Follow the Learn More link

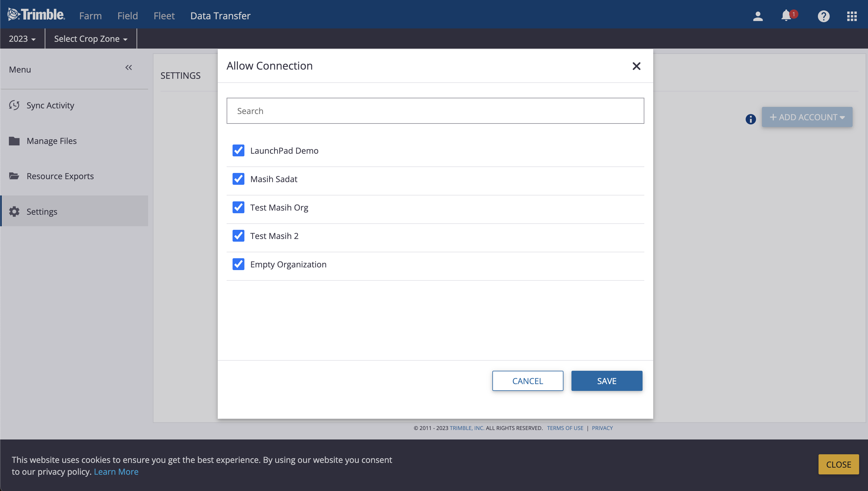click(116, 471)
